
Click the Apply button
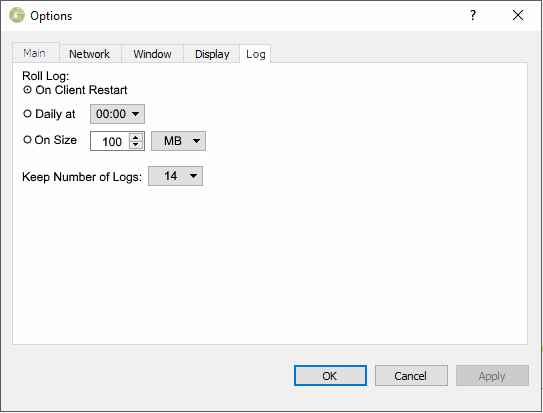click(x=492, y=376)
